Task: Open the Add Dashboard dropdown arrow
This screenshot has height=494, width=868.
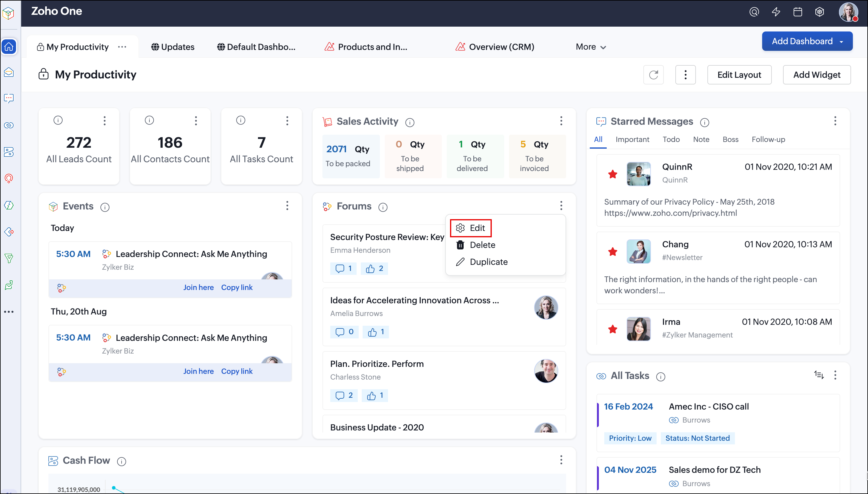Action: [841, 41]
